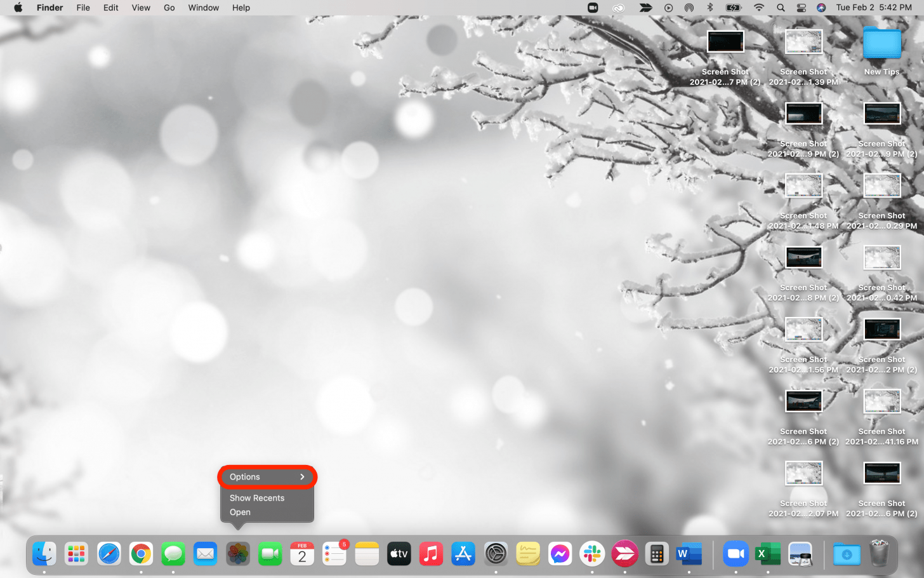This screenshot has width=924, height=578.
Task: Open Safari from the Dock
Action: click(108, 553)
